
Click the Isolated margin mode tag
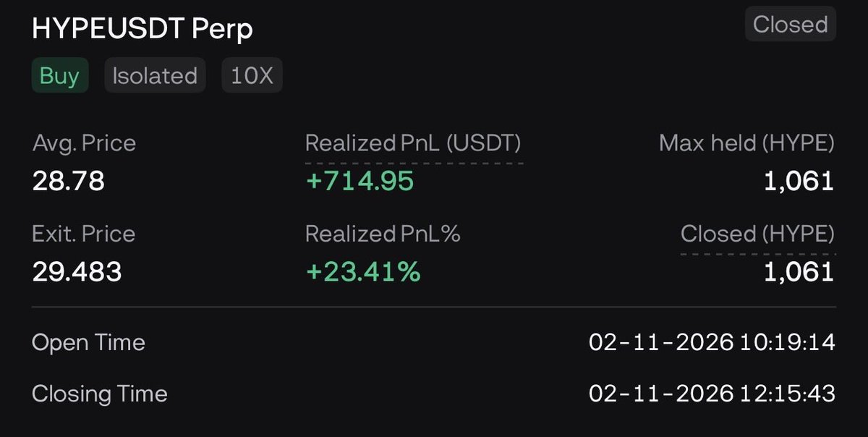(155, 75)
